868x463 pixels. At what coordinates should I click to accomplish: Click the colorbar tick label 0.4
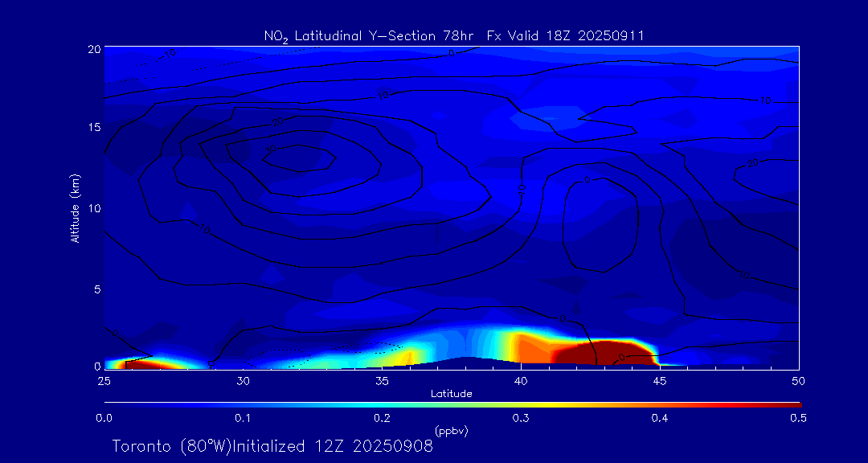[660, 418]
